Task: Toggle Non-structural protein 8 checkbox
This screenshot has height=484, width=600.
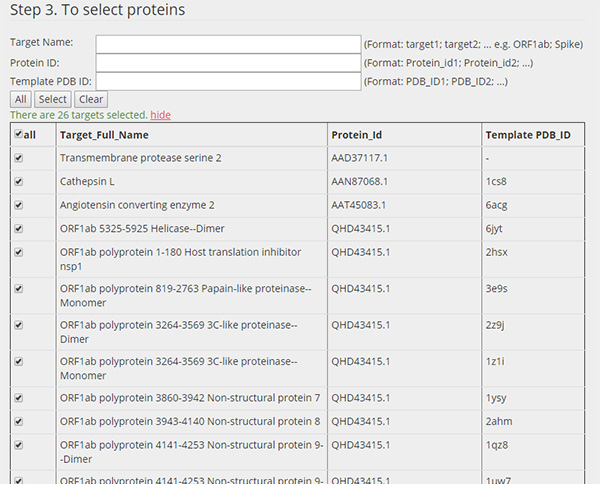Action: (x=18, y=422)
